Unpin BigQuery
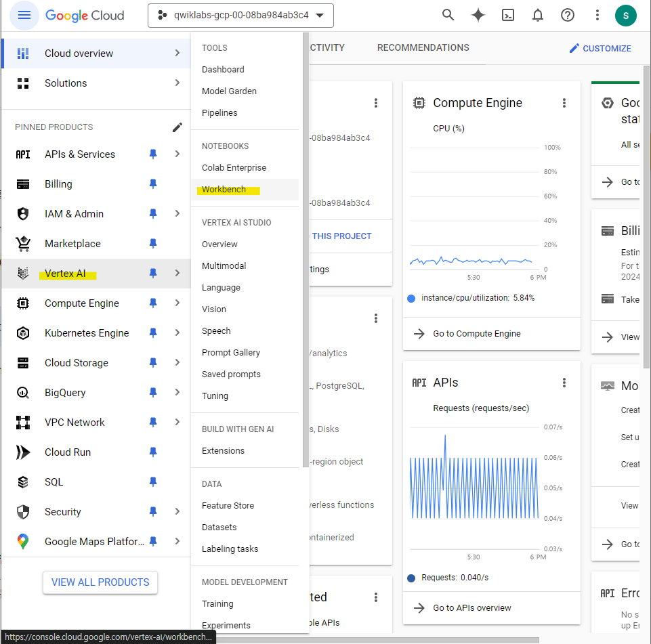Image resolution: width=651 pixels, height=644 pixels. [153, 393]
